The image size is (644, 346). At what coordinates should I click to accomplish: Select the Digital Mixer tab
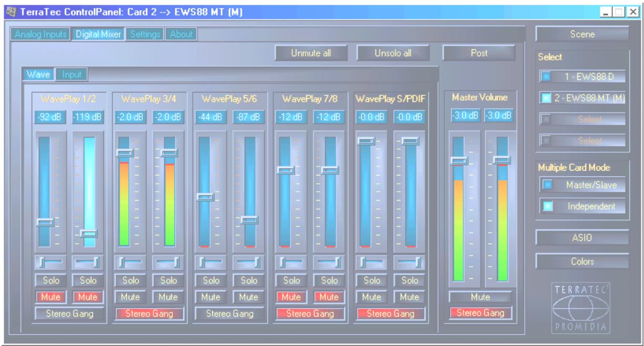click(x=99, y=34)
